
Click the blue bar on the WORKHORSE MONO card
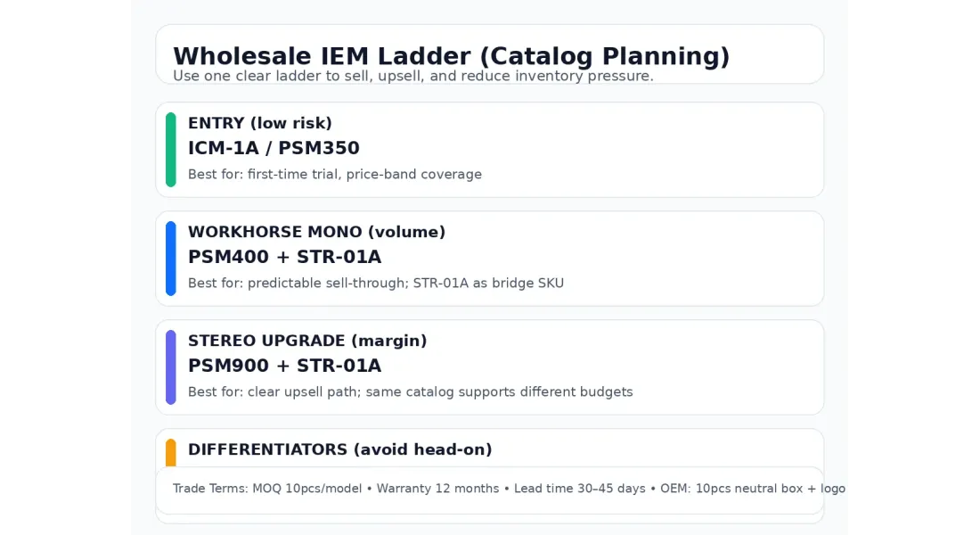click(171, 259)
